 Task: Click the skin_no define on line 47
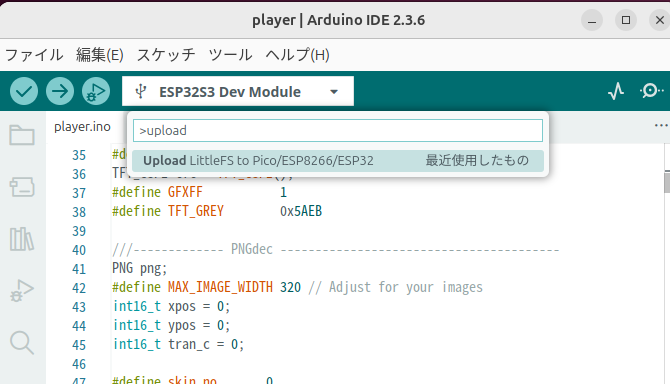(x=192, y=380)
